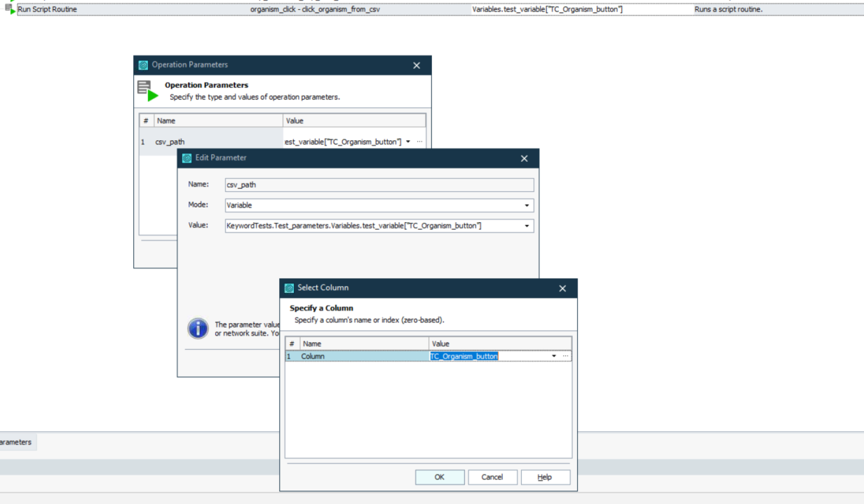Expand the Value dropdown in Edit Parameter

[527, 226]
